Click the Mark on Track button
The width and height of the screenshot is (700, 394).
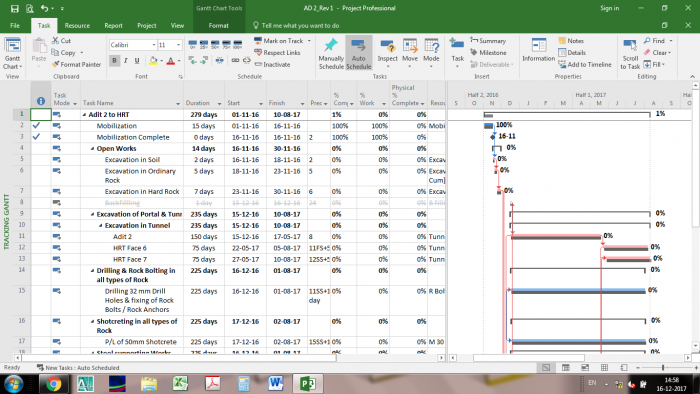(279, 41)
